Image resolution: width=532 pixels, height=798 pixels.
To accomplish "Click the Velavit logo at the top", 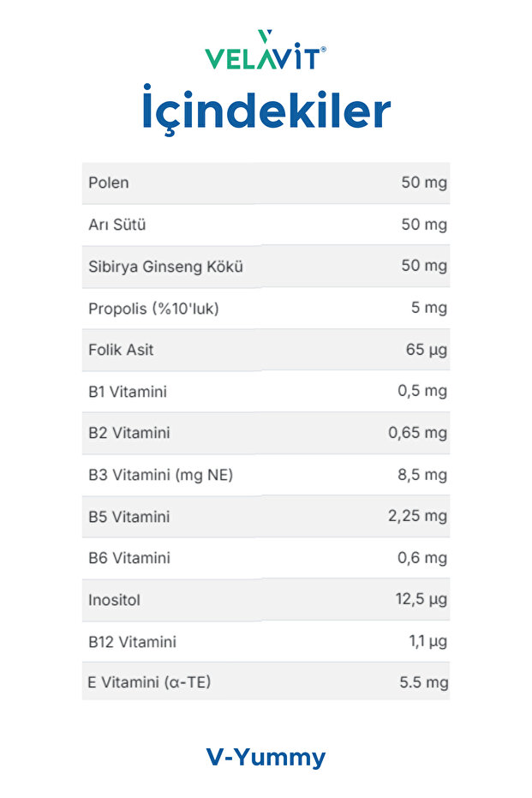I will click(x=266, y=50).
